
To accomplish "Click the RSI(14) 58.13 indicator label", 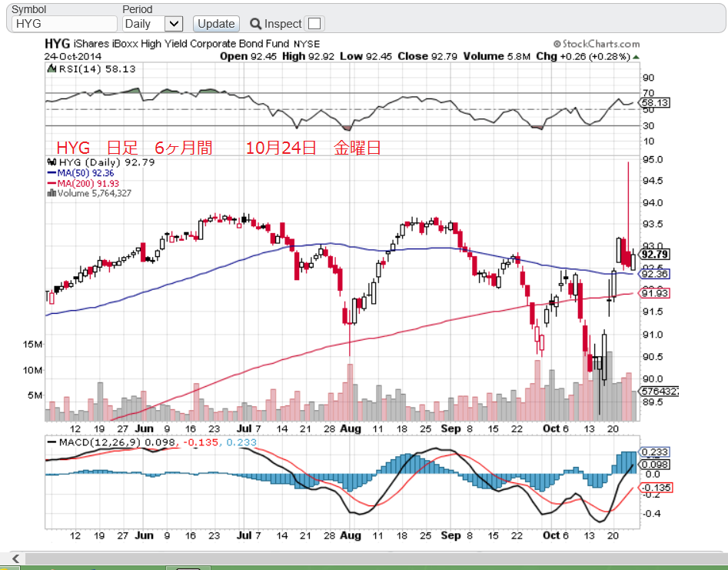I will (x=98, y=69).
